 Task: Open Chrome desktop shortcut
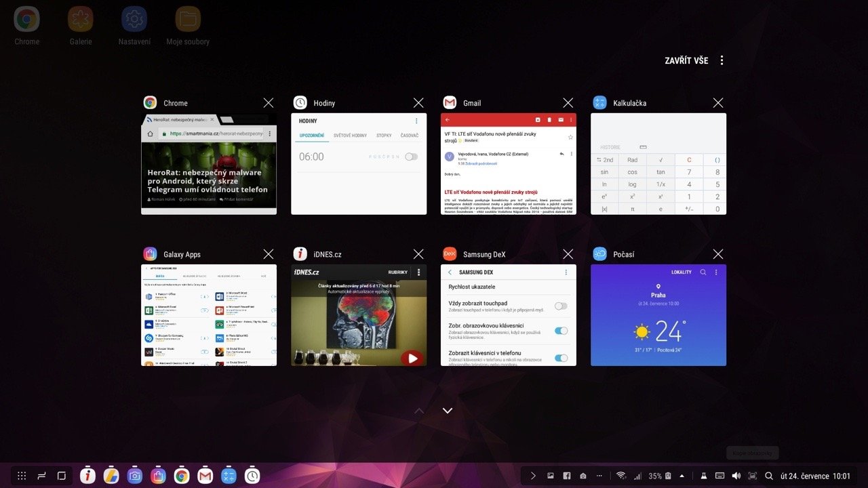27,26
